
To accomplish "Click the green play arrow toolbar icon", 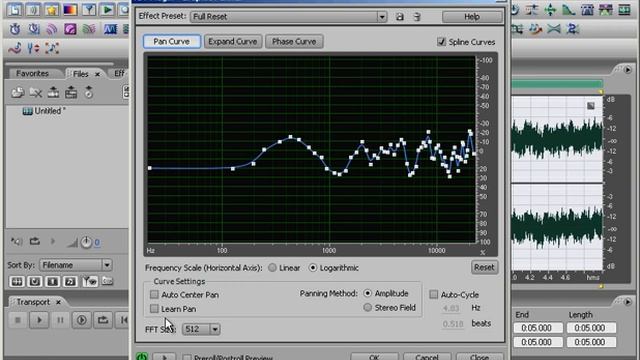I will [107, 9].
